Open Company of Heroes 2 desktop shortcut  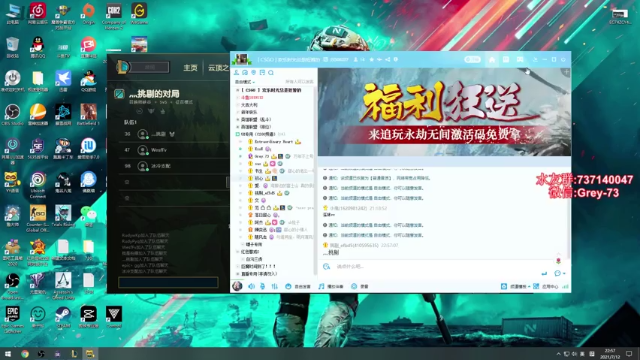[x=113, y=15]
